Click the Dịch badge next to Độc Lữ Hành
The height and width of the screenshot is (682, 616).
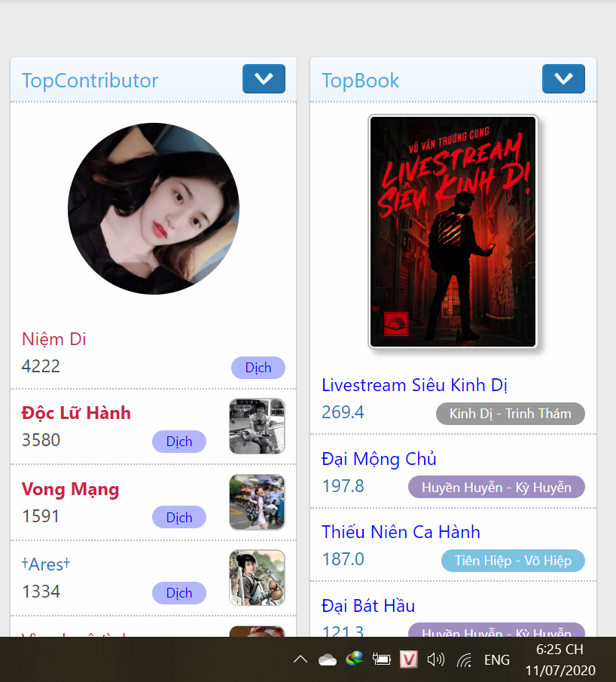pos(179,442)
